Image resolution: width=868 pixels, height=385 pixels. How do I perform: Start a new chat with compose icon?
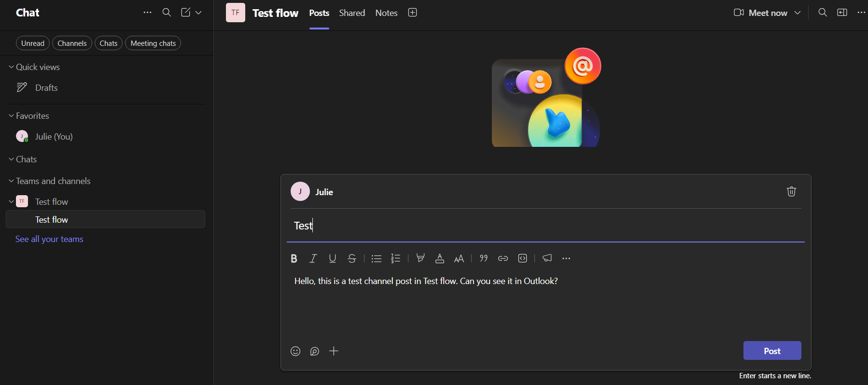[186, 13]
